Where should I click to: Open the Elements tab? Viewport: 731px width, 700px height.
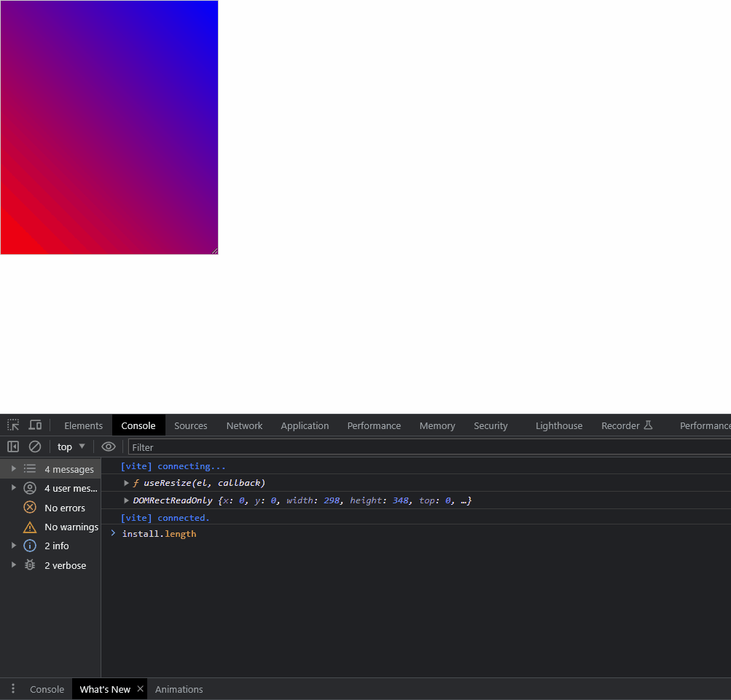84,425
